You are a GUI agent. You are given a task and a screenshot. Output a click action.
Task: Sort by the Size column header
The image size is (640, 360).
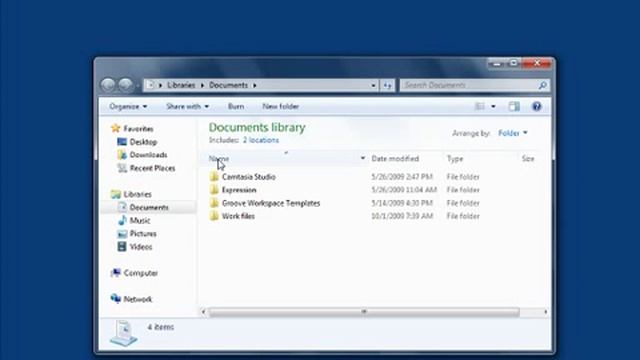click(528, 158)
